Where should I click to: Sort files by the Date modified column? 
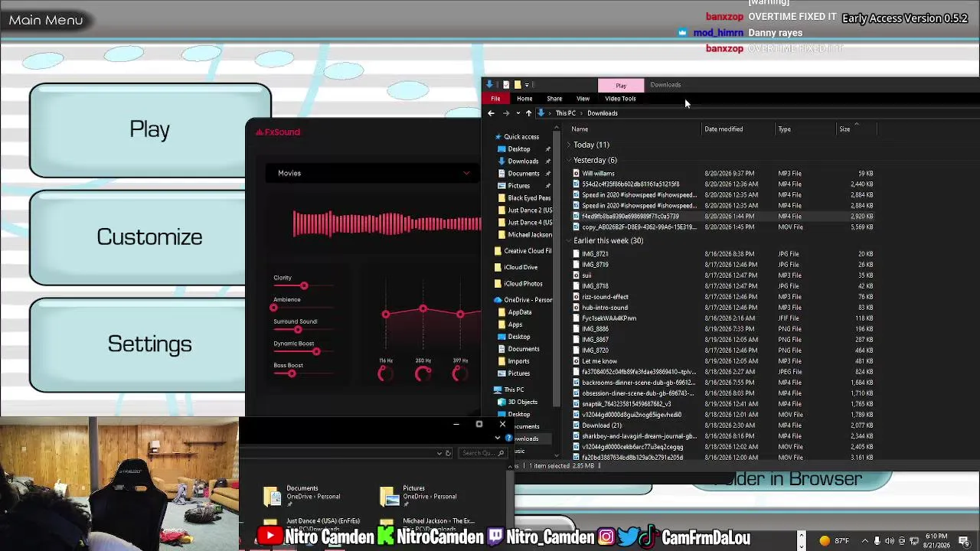pos(724,129)
